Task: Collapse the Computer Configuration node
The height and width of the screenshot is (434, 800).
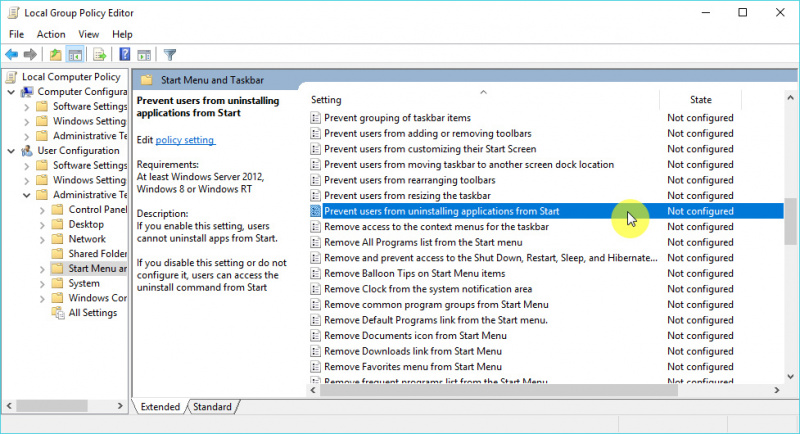Action: 11,92
